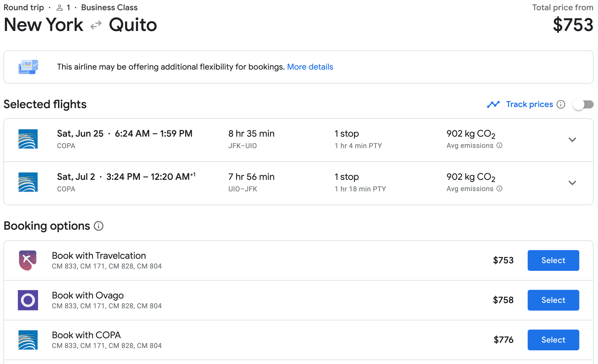Click the COPA logo in booking options

28,340
